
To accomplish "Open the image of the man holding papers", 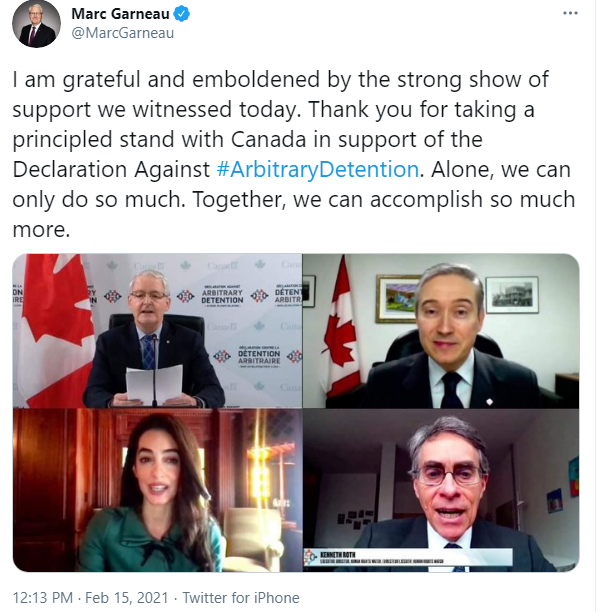I will pos(157,331).
